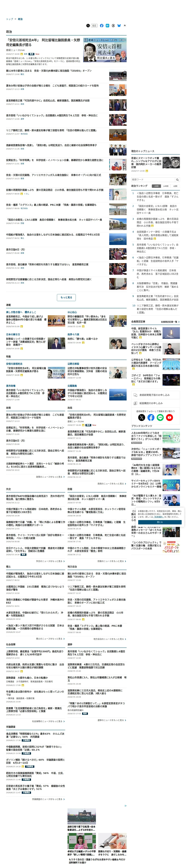186x868 pixels.
Task: Open headline 上野厚労相、最低賃金 全国平均1500円
Action: (x=34, y=653)
